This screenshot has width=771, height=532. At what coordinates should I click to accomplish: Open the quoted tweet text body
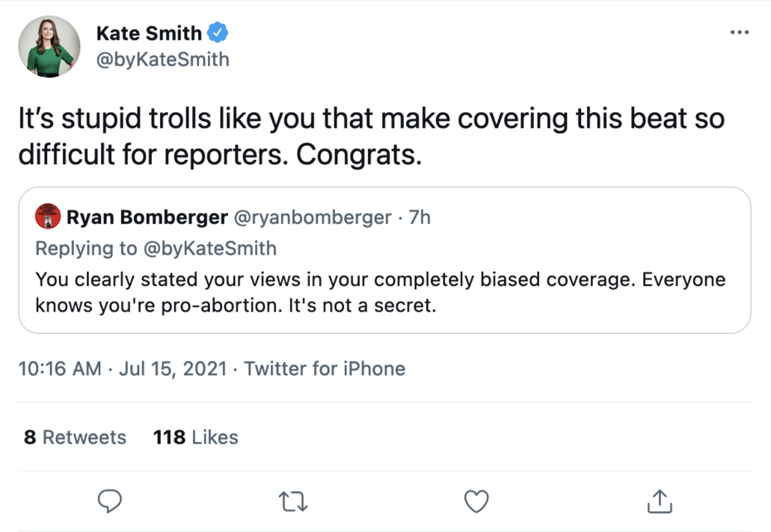(x=380, y=292)
